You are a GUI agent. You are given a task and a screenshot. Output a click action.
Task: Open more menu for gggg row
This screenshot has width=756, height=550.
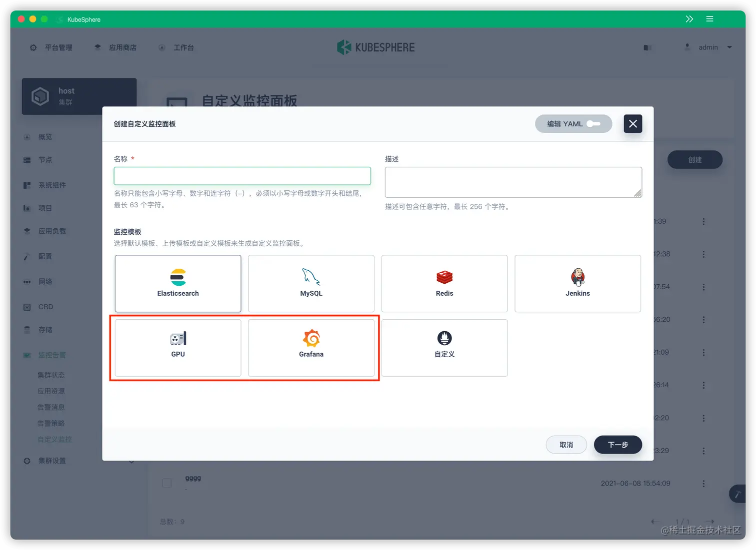[x=703, y=484]
